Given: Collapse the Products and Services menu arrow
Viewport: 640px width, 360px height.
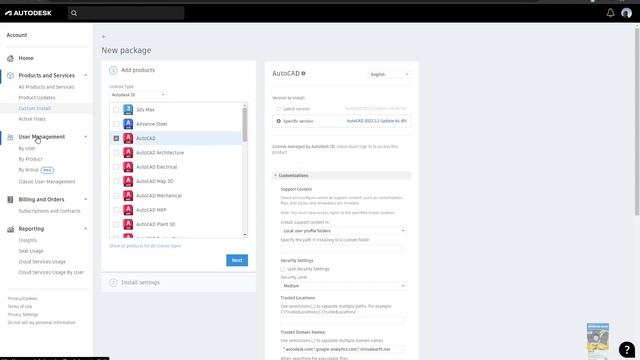Looking at the screenshot, I should [x=86, y=76].
